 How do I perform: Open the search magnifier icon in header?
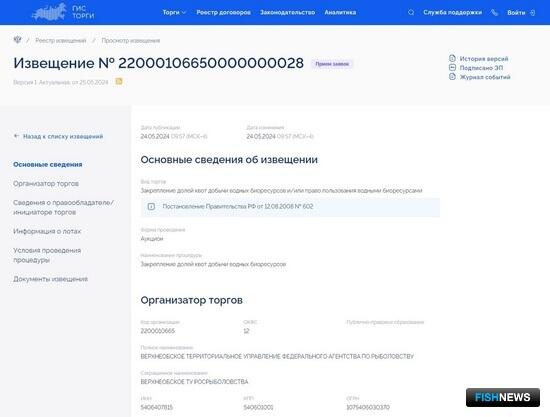[411, 12]
